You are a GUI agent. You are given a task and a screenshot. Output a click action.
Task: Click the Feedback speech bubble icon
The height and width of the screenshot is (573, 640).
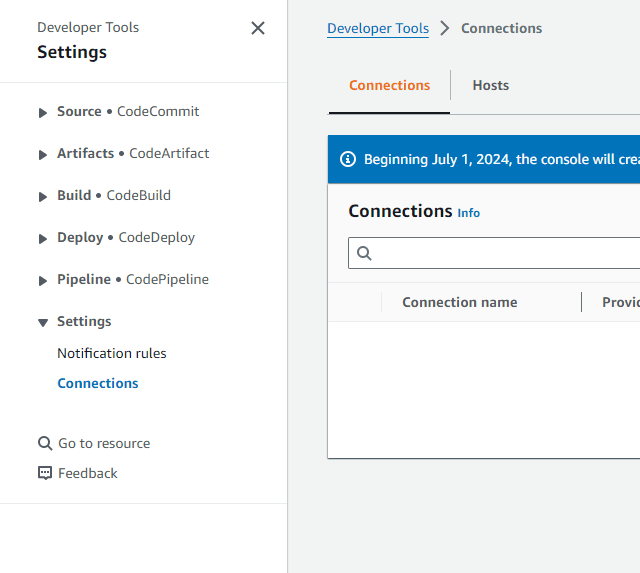(x=45, y=473)
